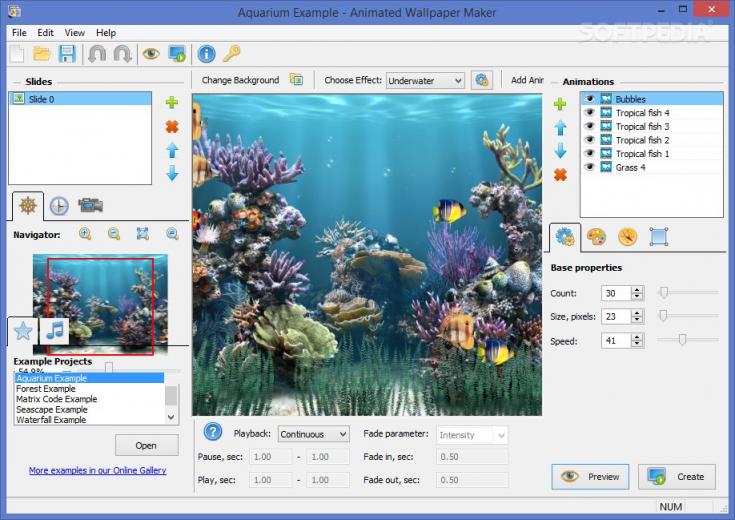Click the Speed slider handle
735x520 pixels.
click(682, 339)
